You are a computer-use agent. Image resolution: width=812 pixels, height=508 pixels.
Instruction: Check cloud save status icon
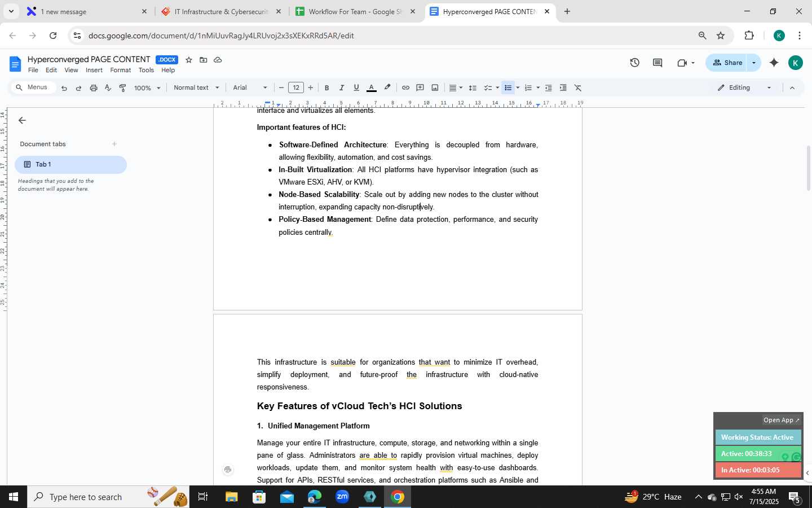coord(218,60)
